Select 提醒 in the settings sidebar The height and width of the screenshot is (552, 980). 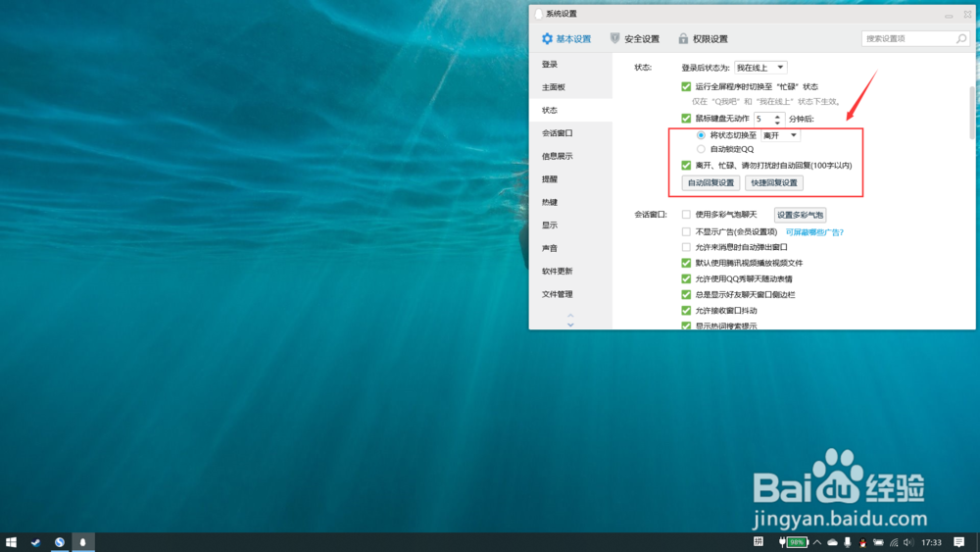(x=570, y=179)
